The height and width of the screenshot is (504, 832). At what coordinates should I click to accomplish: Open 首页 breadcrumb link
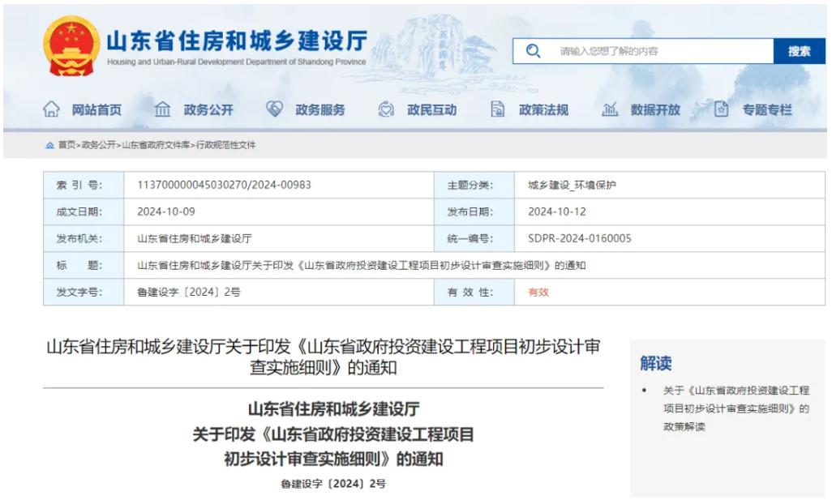pyautogui.click(x=66, y=145)
